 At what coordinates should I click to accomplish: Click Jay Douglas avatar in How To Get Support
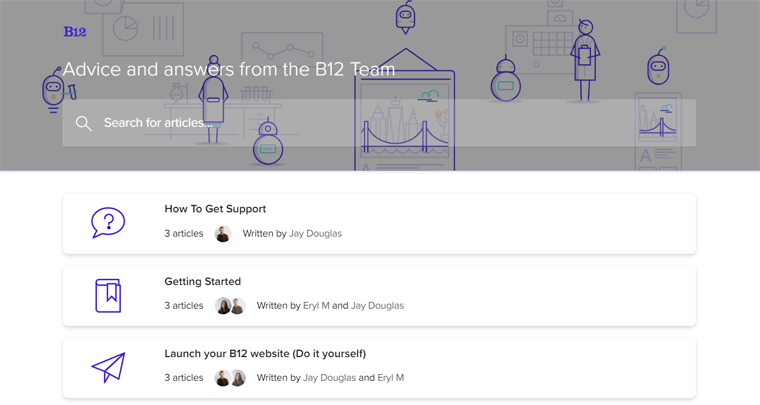(223, 234)
